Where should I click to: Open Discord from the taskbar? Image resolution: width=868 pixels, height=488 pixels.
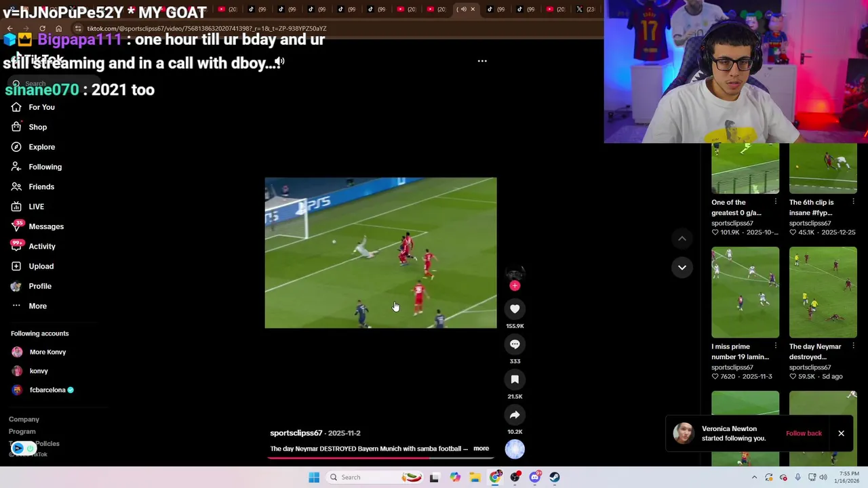coord(535,477)
